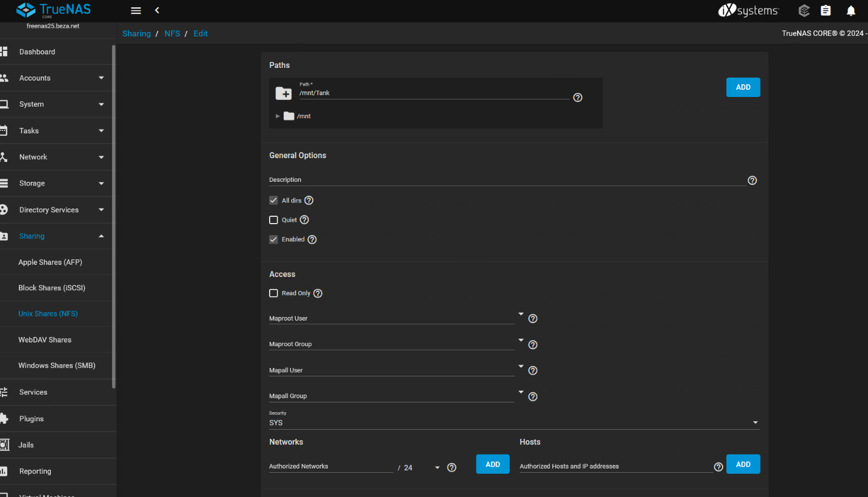
Task: Go to Sharing breadcrumb link
Action: click(136, 33)
